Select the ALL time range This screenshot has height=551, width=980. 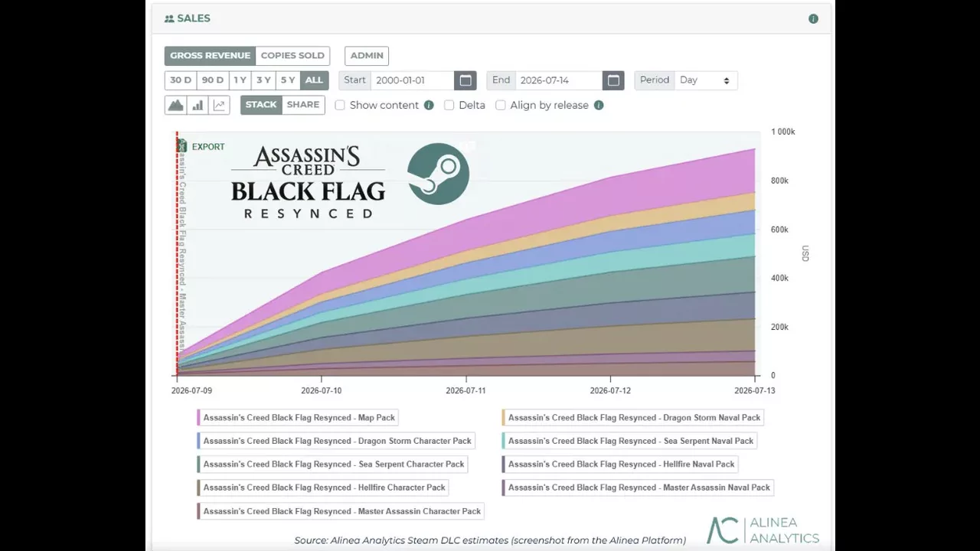click(314, 80)
